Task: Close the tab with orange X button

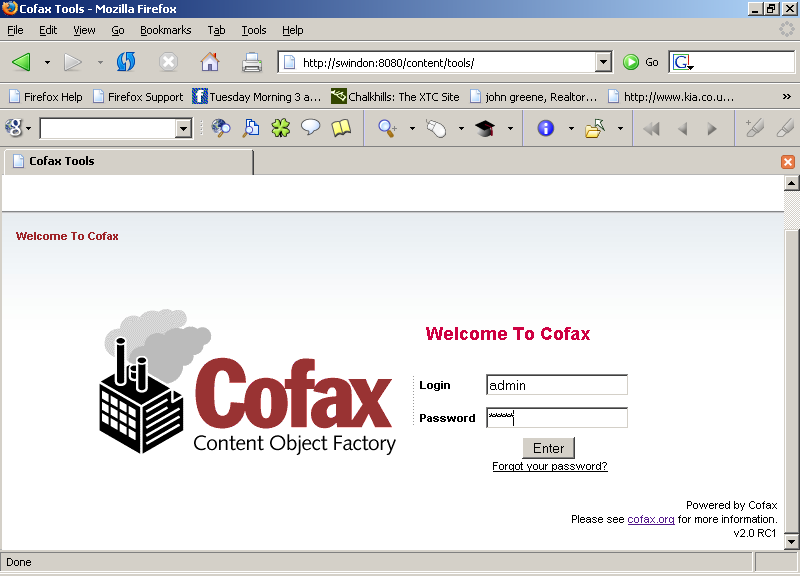Action: (x=788, y=162)
